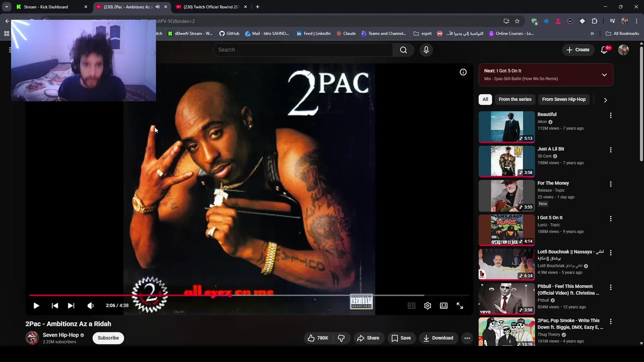Share the 2Pac video
The image size is (644, 362).
[368, 338]
